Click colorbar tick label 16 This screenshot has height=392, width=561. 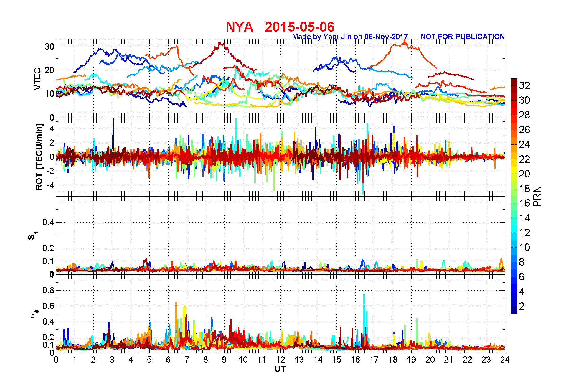[x=524, y=203]
